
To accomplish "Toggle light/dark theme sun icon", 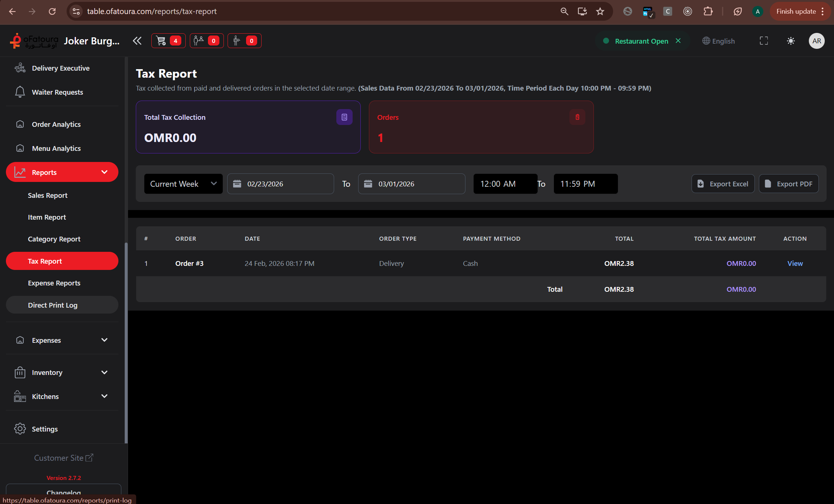I will click(x=791, y=41).
